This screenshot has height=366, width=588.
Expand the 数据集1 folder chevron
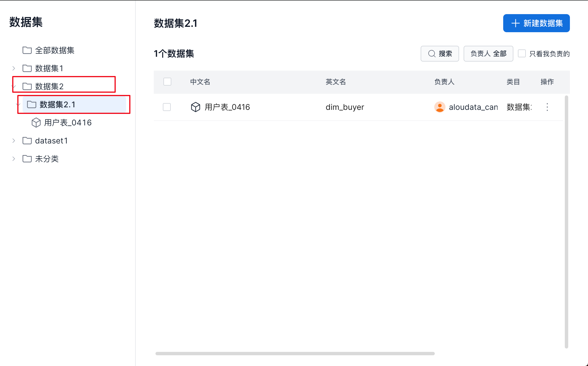(14, 68)
